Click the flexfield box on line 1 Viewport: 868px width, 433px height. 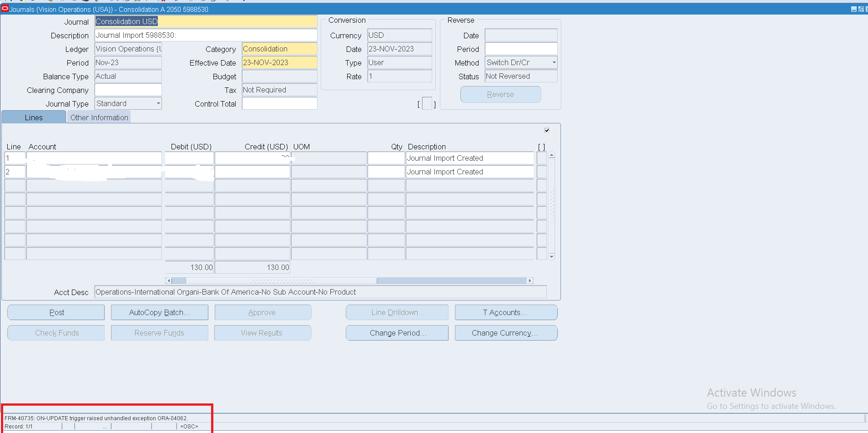point(541,158)
